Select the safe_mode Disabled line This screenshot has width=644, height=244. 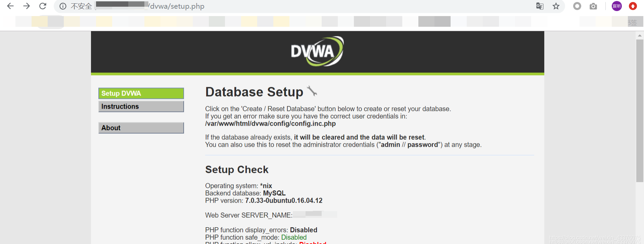click(256, 237)
